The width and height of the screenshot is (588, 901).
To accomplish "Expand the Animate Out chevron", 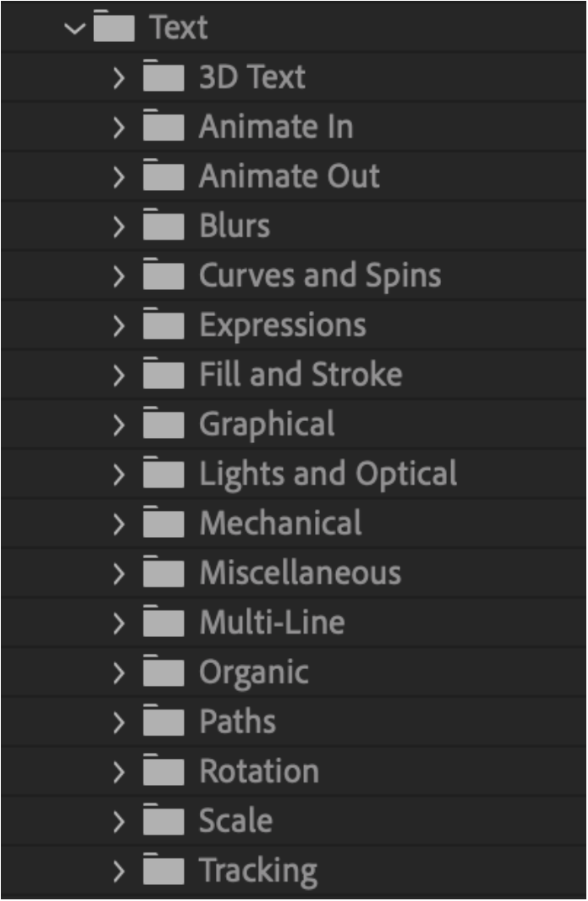I will point(119,177).
